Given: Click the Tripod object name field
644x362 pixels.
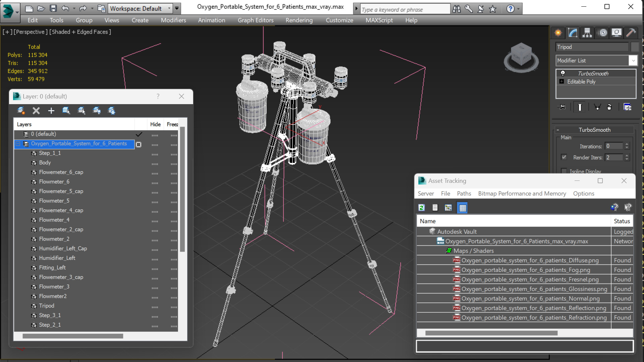Looking at the screenshot, I should tap(592, 47).
